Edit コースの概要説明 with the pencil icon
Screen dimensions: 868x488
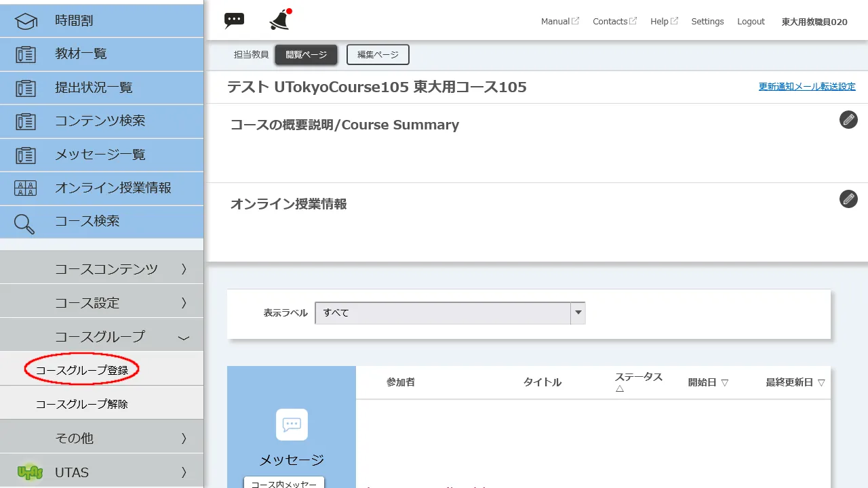pyautogui.click(x=848, y=119)
